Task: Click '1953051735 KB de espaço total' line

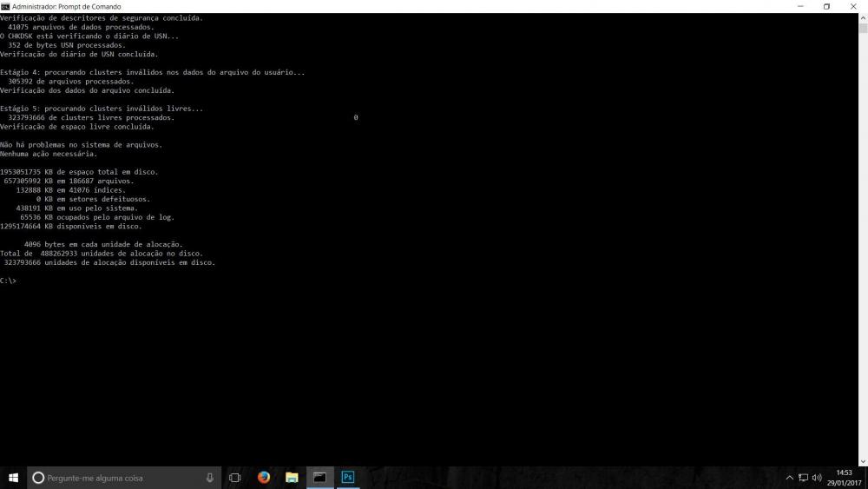Action: [x=79, y=172]
